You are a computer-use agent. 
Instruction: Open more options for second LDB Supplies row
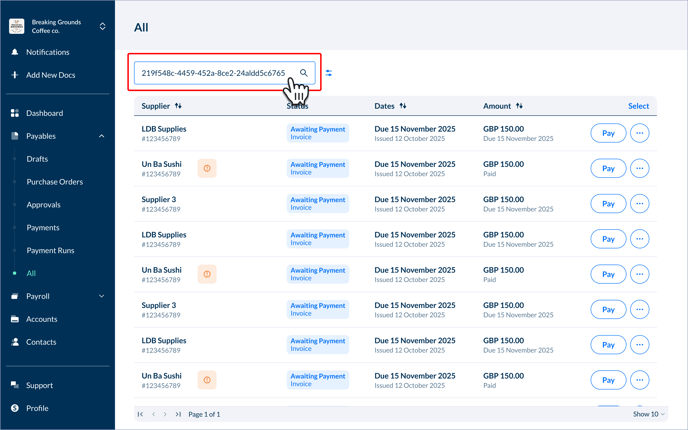pyautogui.click(x=640, y=239)
